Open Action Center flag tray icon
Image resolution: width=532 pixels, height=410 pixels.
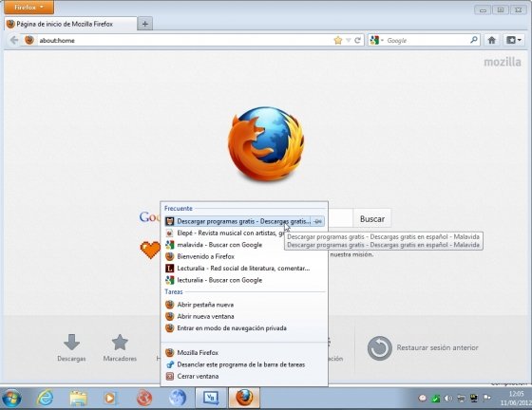pyautogui.click(x=486, y=398)
